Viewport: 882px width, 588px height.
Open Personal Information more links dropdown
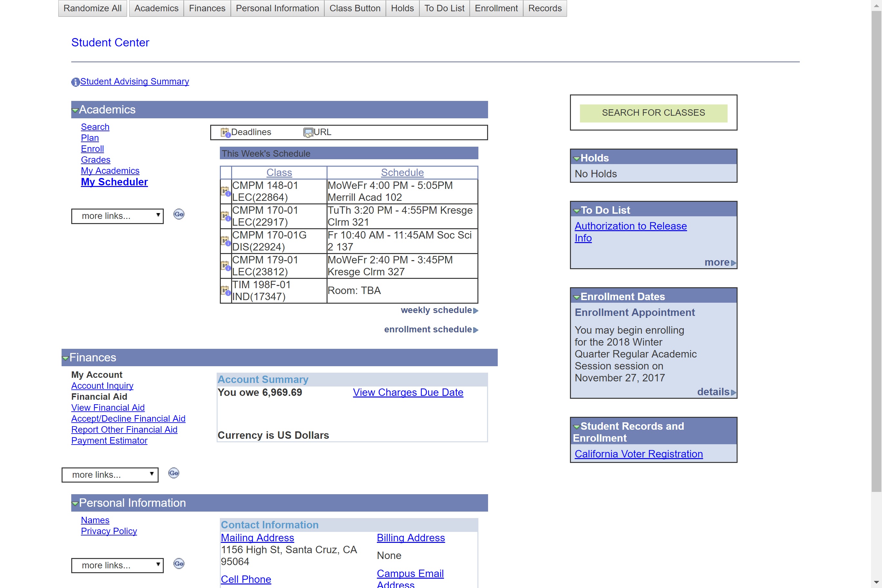117,565
